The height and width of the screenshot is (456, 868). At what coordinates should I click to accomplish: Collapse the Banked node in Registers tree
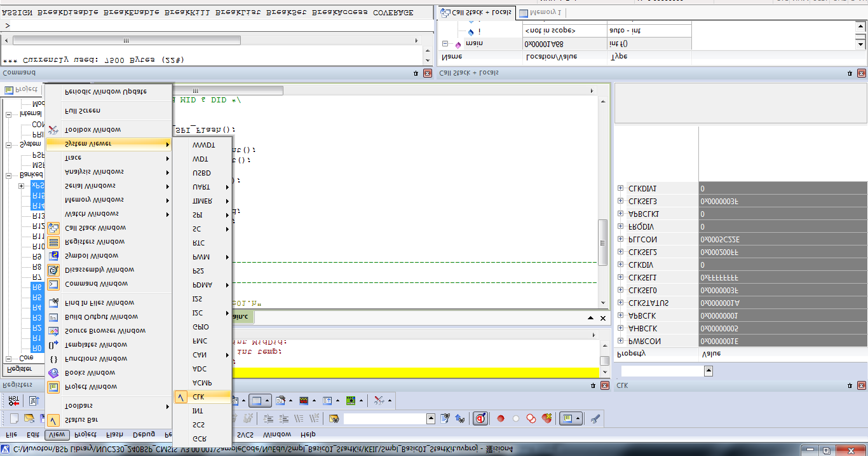coord(9,174)
